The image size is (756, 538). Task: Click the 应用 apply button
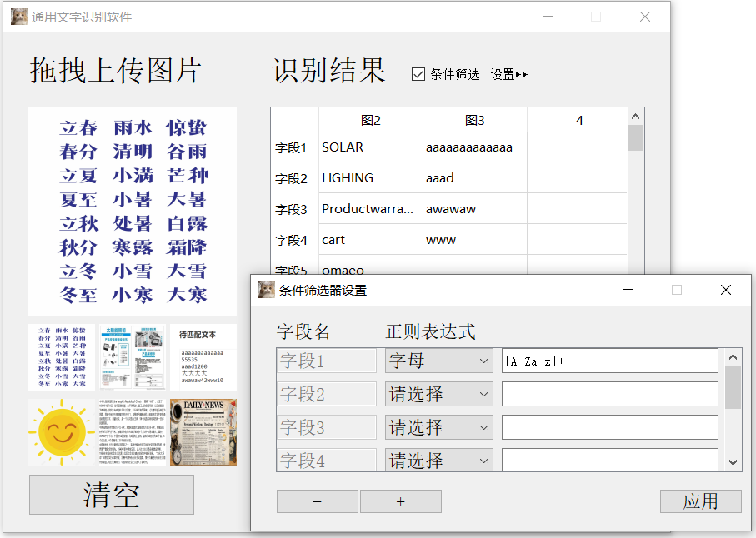700,501
